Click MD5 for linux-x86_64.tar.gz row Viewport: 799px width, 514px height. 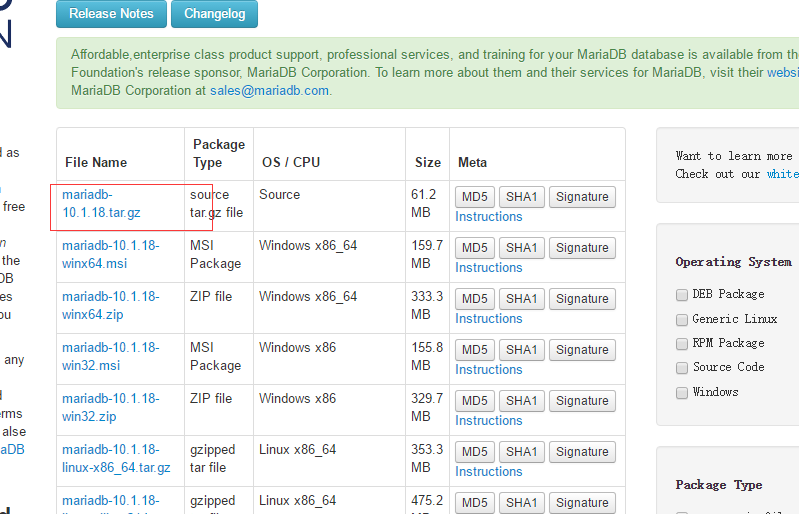coord(474,452)
